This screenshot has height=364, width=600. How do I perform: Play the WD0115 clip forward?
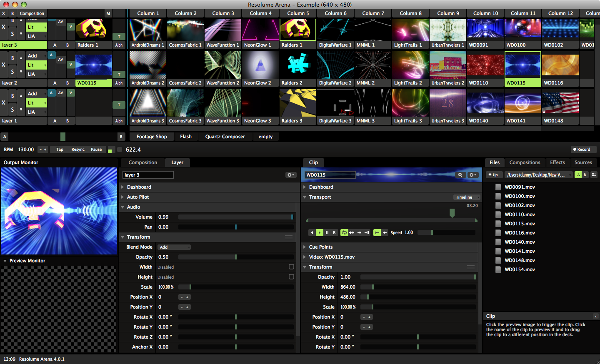point(320,233)
